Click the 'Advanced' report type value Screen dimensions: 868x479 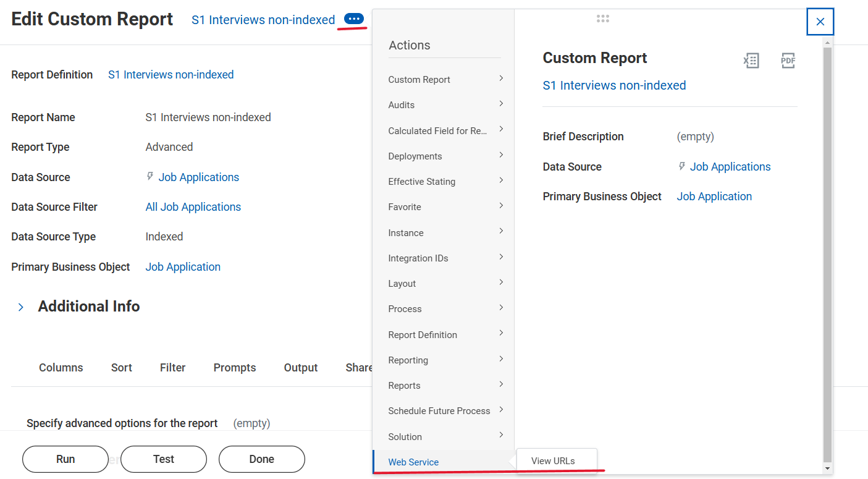(169, 147)
